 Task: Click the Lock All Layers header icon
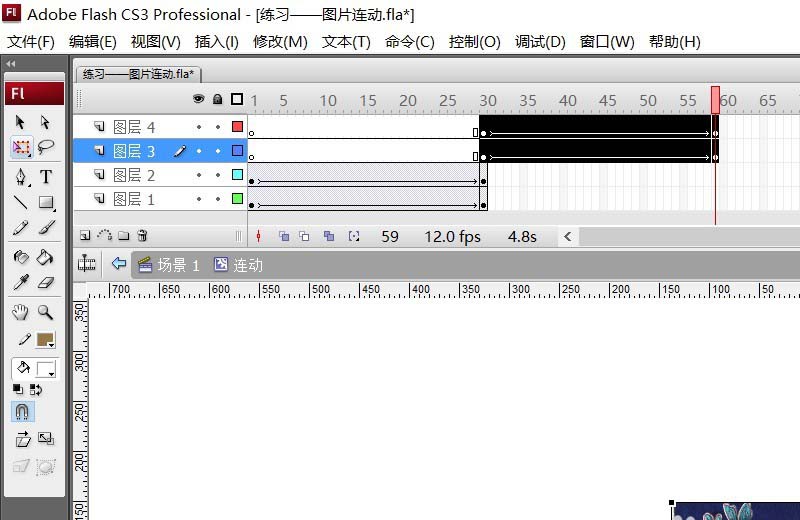218,99
